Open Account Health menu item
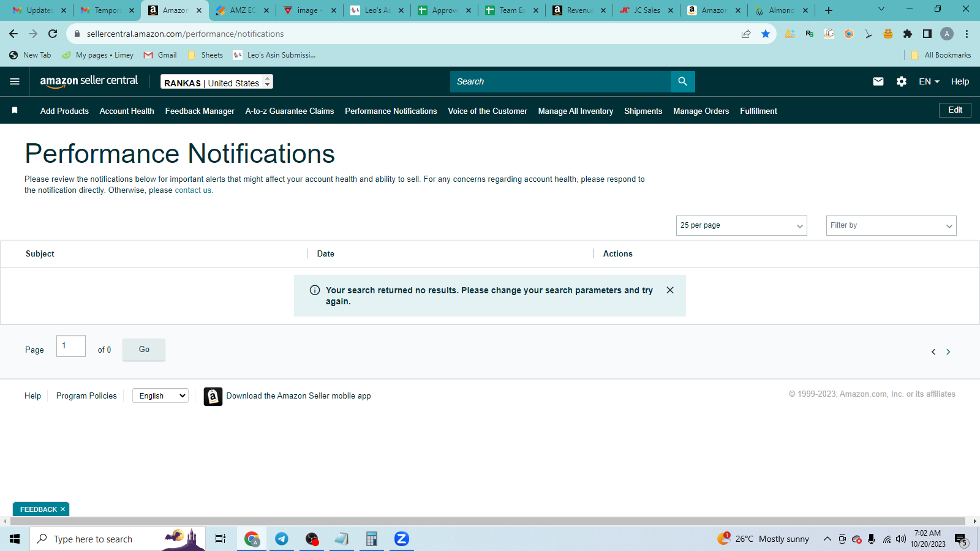The image size is (980, 551). (127, 111)
